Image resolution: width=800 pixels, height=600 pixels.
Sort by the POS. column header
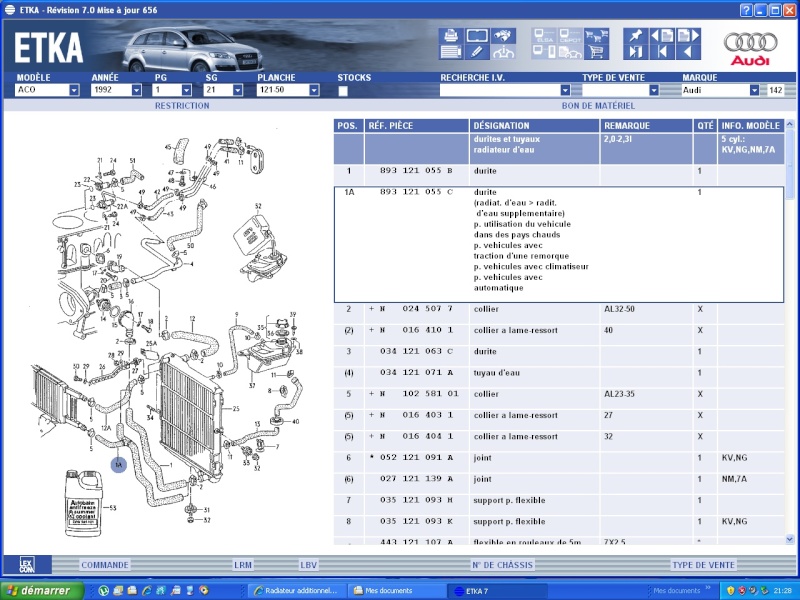tap(348, 126)
